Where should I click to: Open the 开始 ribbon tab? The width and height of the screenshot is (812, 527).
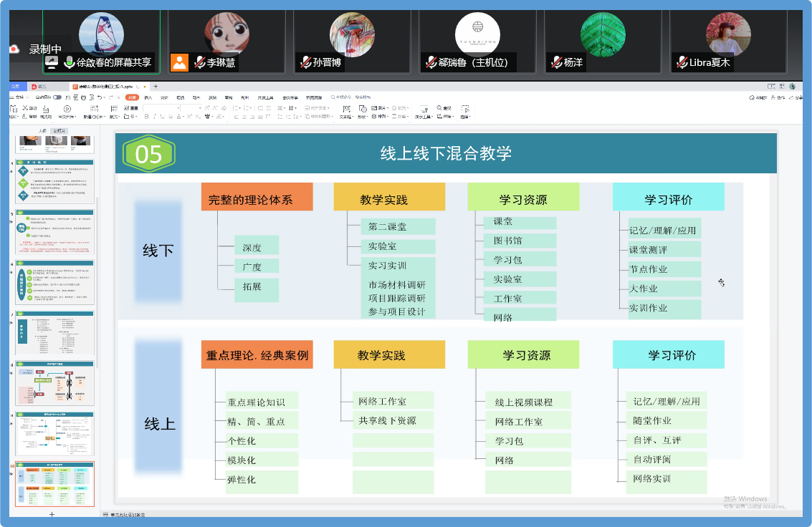132,97
